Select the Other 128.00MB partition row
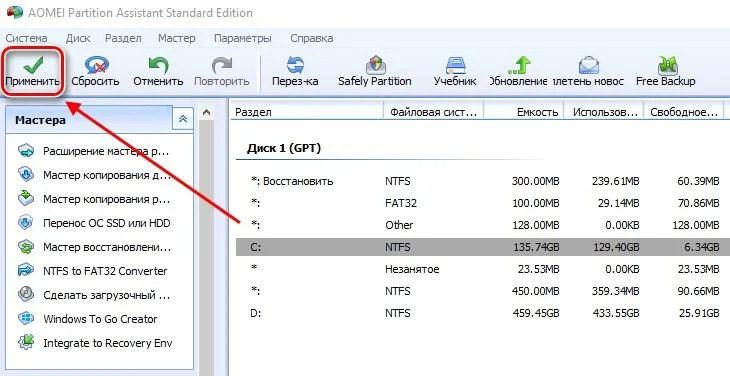The image size is (730, 376). (x=482, y=225)
